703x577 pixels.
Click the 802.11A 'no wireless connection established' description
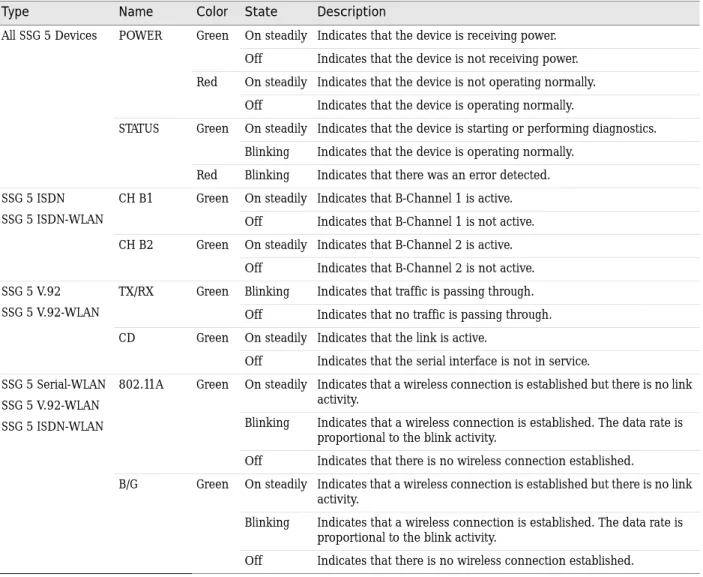coord(475,461)
